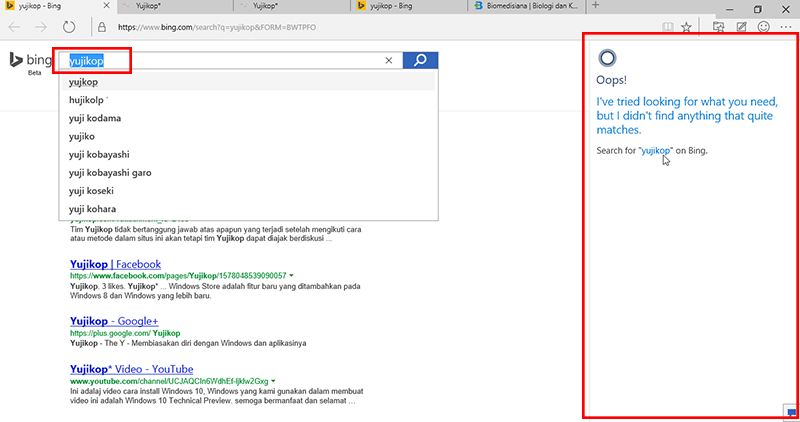Click the blue chat icon at bottom right
Image resolution: width=800 pixels, height=422 pixels.
click(x=791, y=412)
